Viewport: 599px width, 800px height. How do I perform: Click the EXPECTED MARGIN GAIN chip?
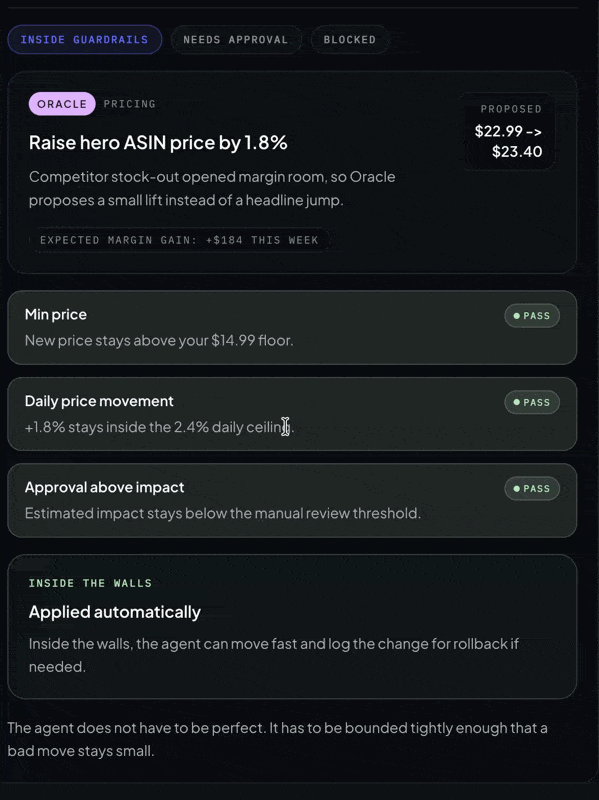pyautogui.click(x=180, y=240)
